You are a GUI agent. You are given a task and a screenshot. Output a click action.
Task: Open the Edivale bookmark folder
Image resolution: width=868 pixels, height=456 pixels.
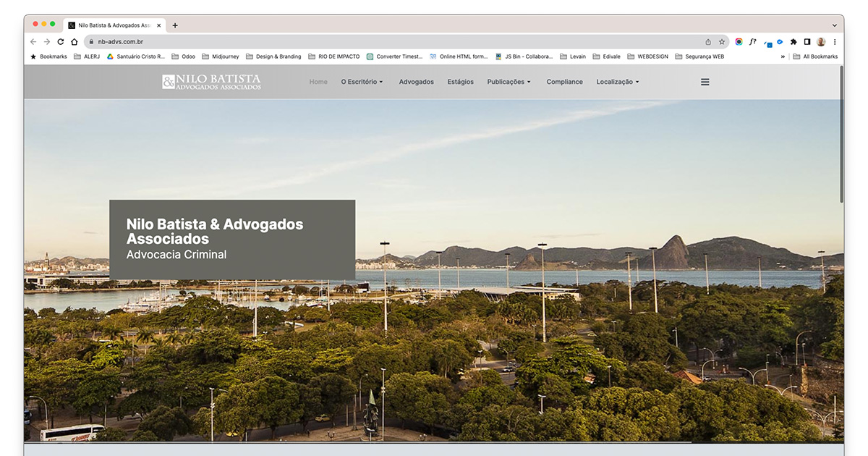[x=607, y=56]
